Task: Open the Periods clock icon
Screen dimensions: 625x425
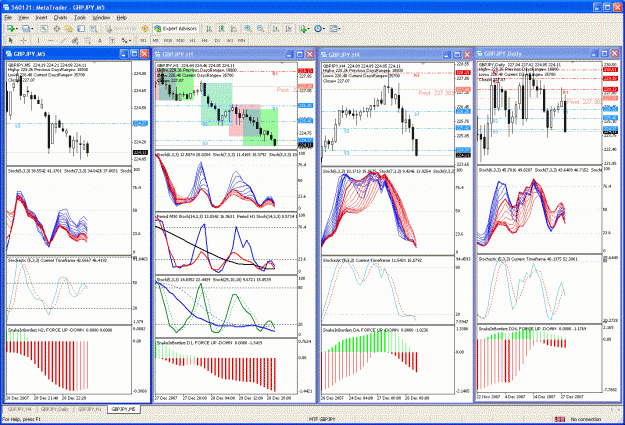Action: click(318, 28)
